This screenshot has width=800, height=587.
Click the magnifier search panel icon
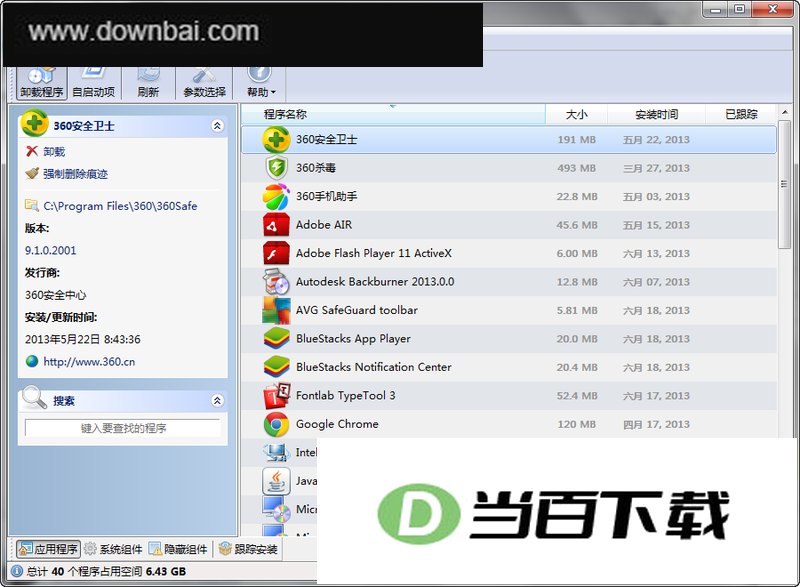pyautogui.click(x=34, y=397)
